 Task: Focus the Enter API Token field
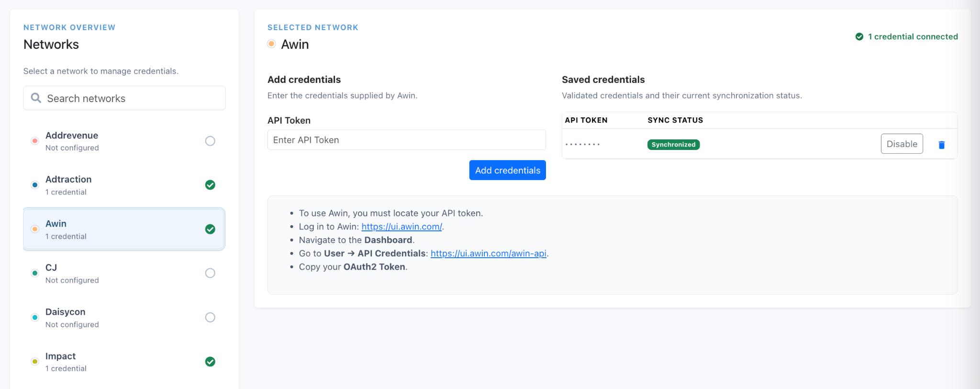tap(406, 140)
